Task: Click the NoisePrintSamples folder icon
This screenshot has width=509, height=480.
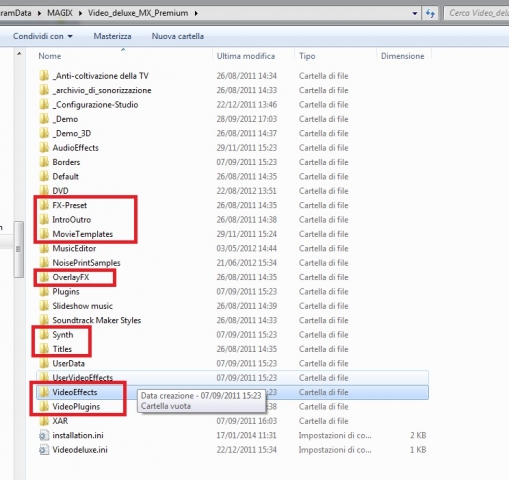Action: [x=44, y=262]
